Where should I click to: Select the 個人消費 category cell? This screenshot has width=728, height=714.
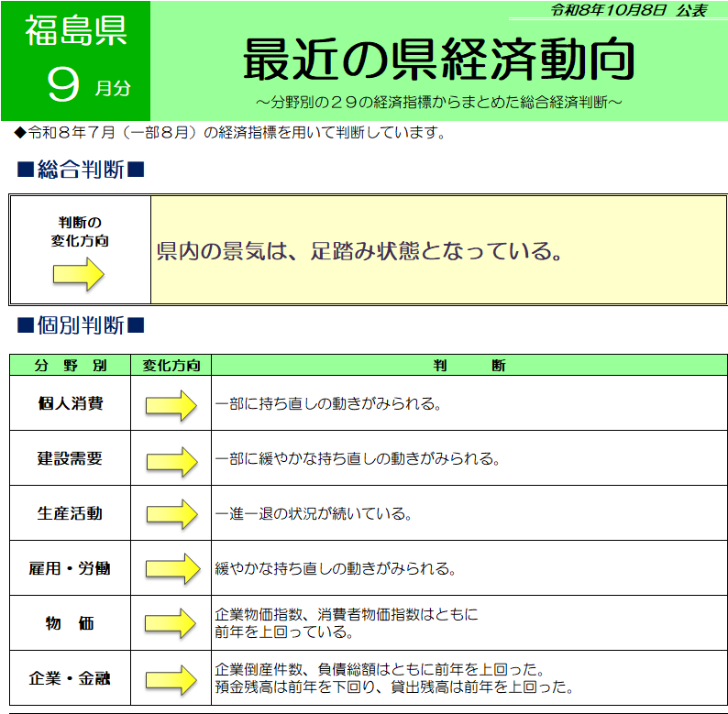click(x=70, y=403)
